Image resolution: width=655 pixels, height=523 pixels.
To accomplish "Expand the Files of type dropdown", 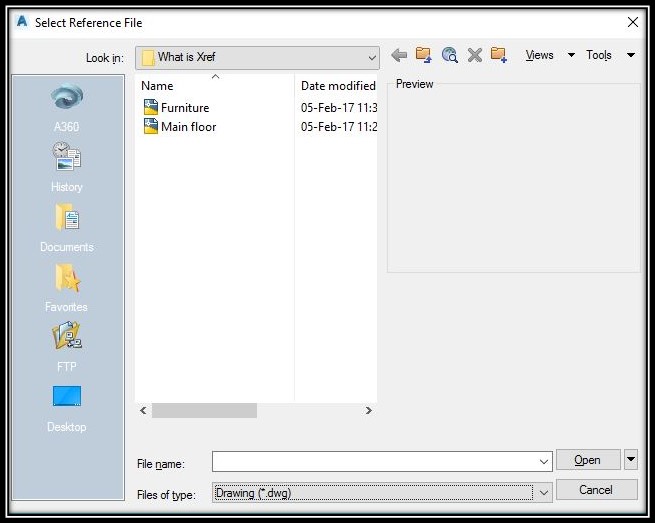I will pos(543,493).
